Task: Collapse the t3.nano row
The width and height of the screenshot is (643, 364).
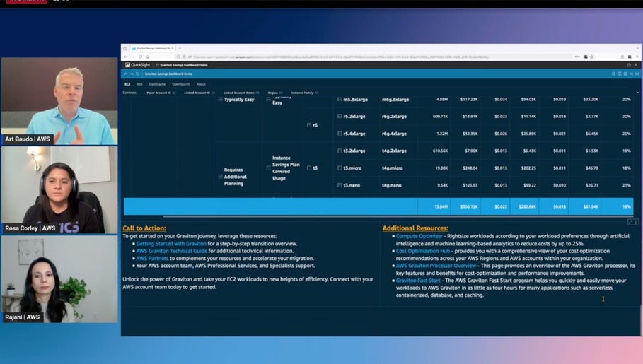Action: click(340, 185)
